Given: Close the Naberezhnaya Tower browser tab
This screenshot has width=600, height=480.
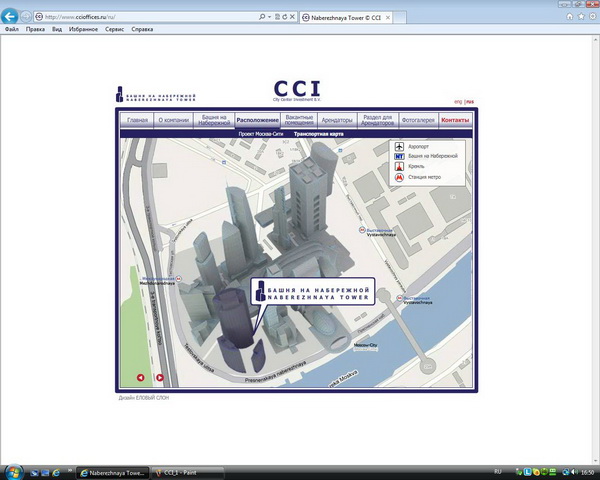Looking at the screenshot, I should click(x=388, y=18).
